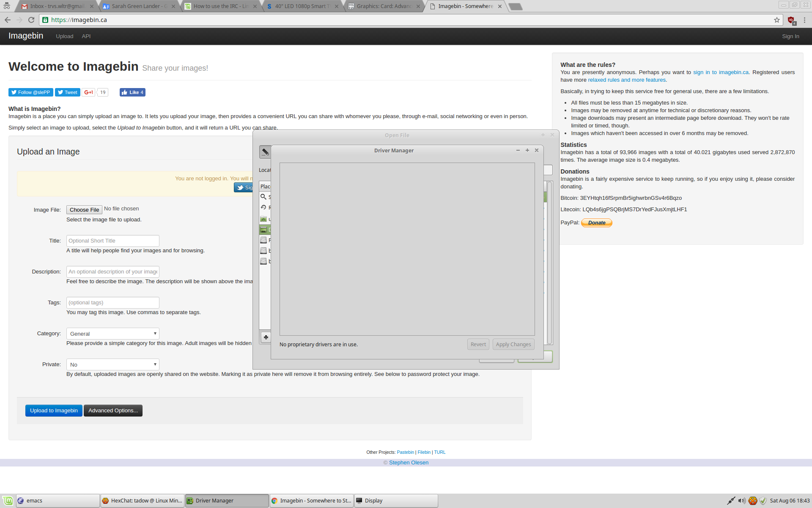Click the browser address bar
The width and height of the screenshot is (812, 508).
(410, 20)
